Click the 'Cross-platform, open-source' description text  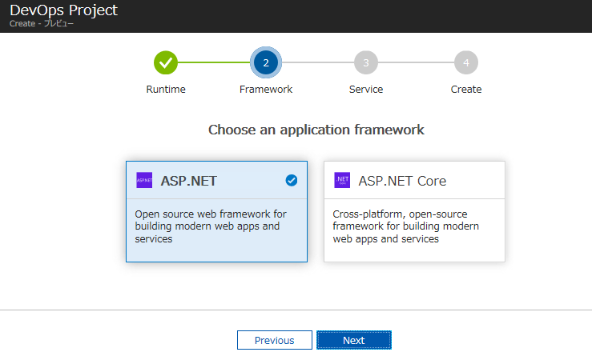pyautogui.click(x=406, y=226)
